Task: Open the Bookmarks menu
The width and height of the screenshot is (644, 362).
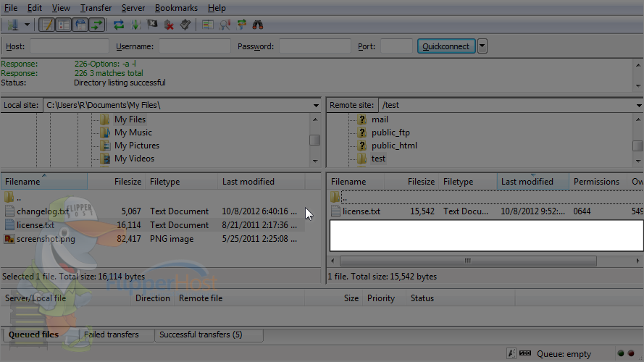Action: [176, 8]
